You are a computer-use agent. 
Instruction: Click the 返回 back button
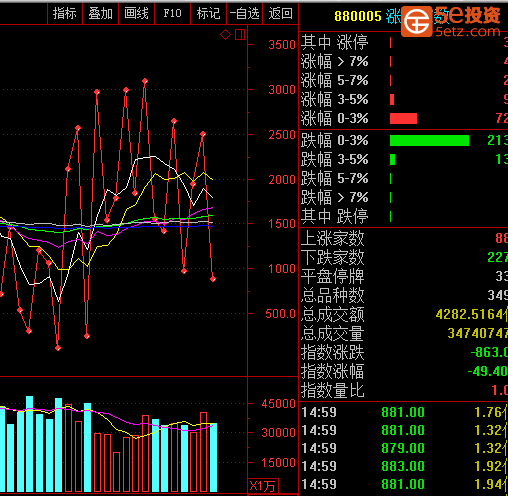(280, 13)
